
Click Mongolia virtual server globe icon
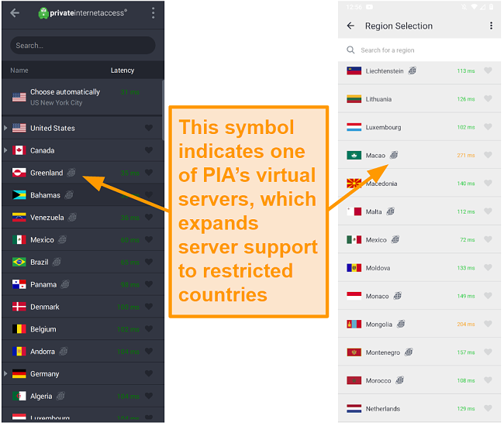tap(401, 324)
